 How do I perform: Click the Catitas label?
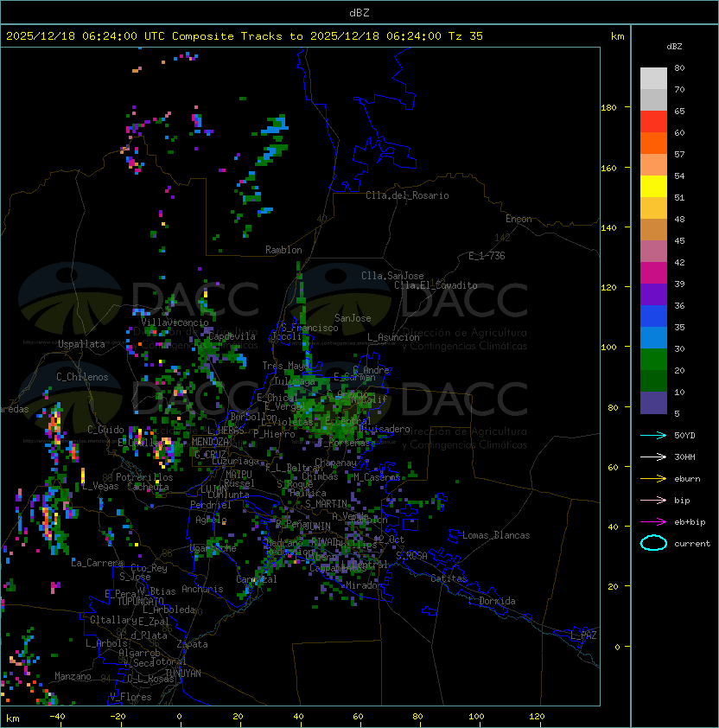click(449, 578)
